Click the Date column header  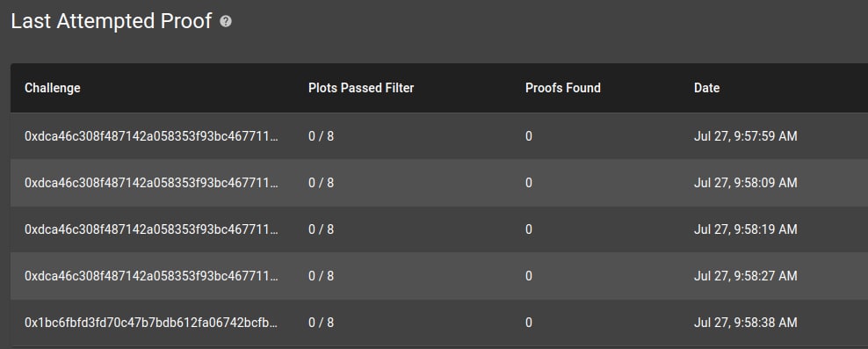coord(706,88)
